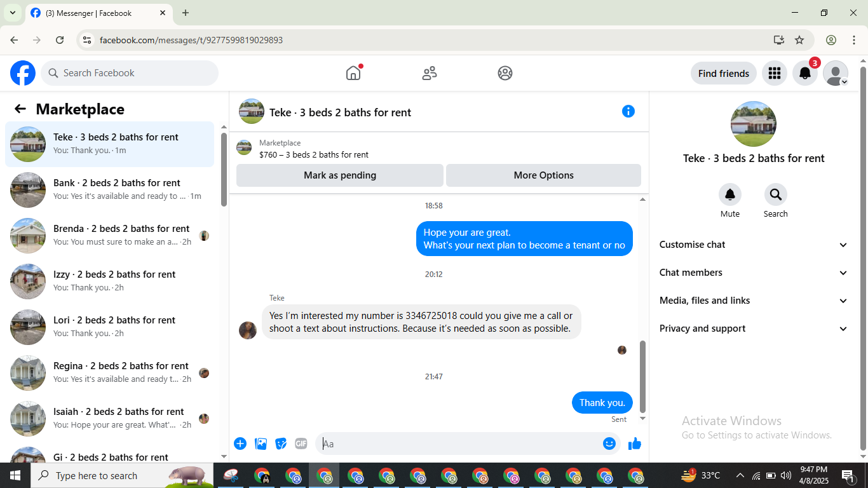Viewport: 868px width, 488px height.
Task: Click the message thread scrollbar
Action: (x=642, y=377)
